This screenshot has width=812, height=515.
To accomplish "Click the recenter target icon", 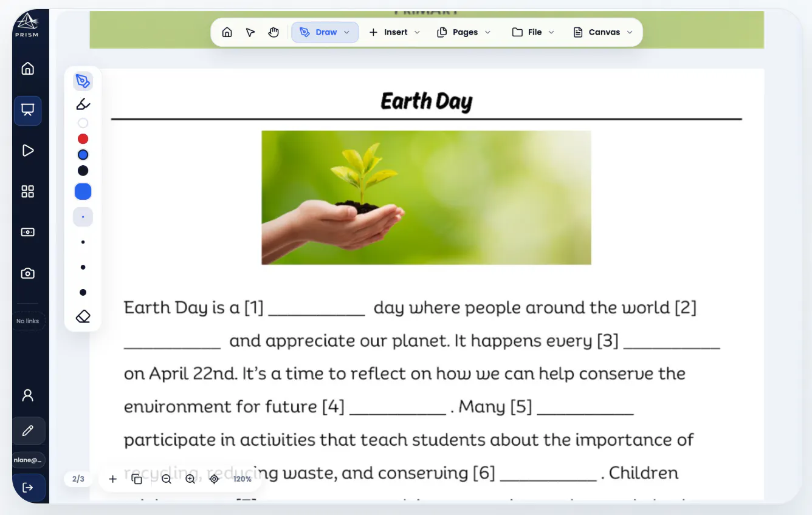I will click(214, 479).
